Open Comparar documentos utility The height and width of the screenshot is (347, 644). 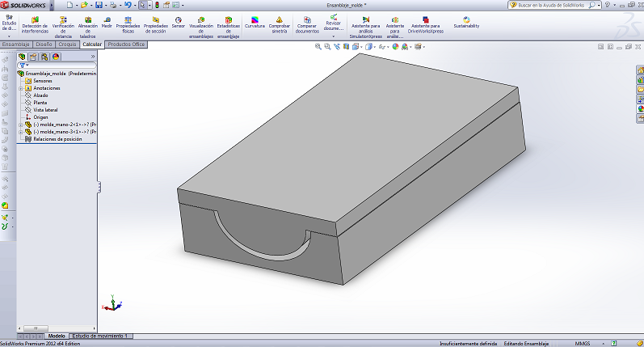pos(307,25)
